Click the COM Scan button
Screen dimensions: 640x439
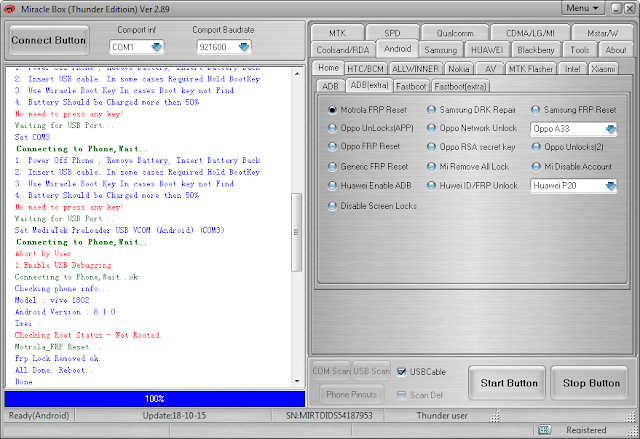331,371
